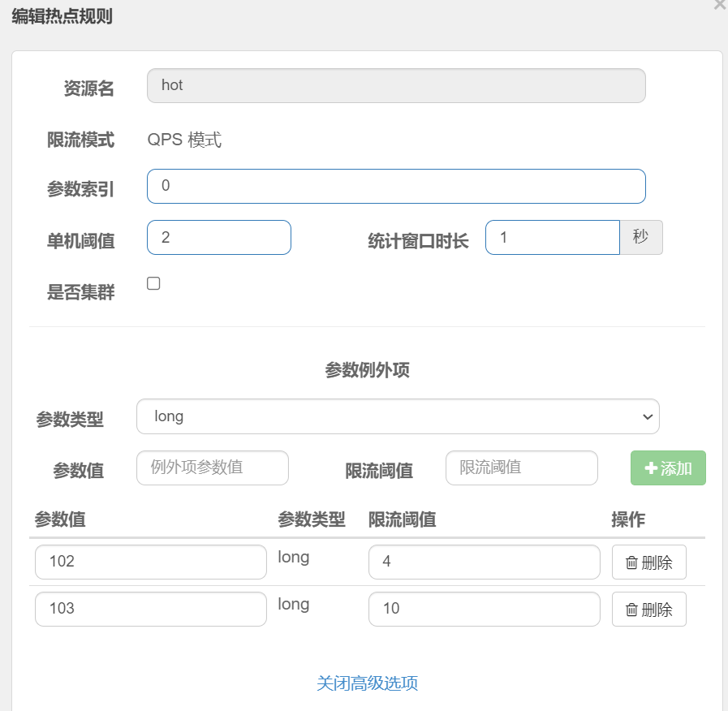Click the 参数值 table column header
728x711 pixels.
coord(60,519)
